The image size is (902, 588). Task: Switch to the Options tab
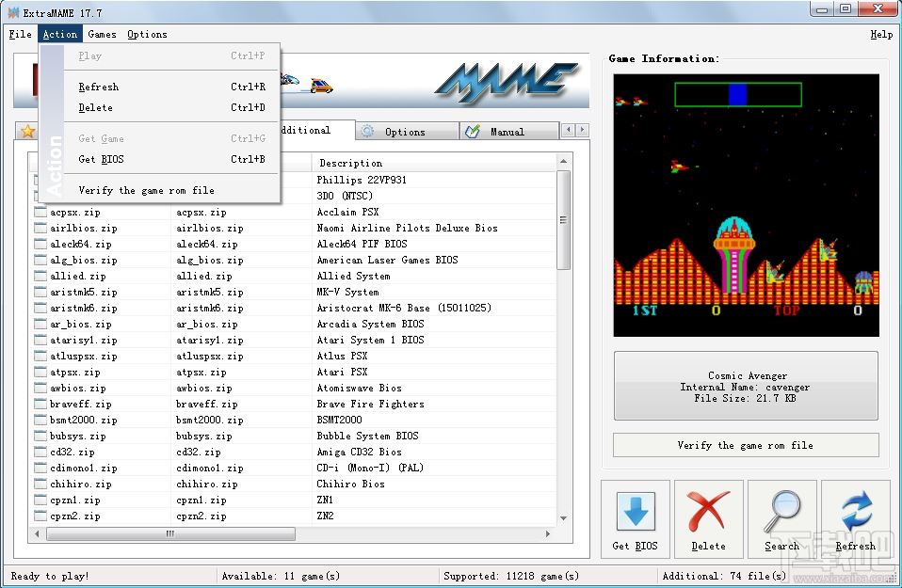click(x=405, y=132)
